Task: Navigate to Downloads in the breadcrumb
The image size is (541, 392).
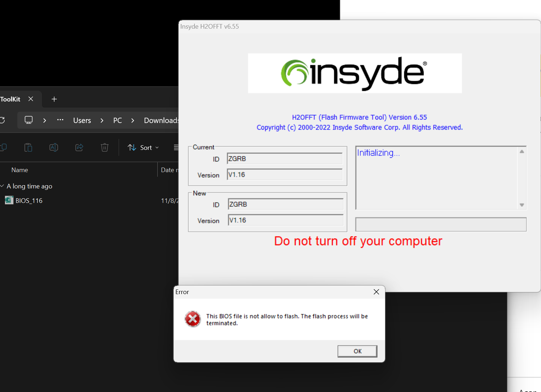Action: tap(161, 121)
